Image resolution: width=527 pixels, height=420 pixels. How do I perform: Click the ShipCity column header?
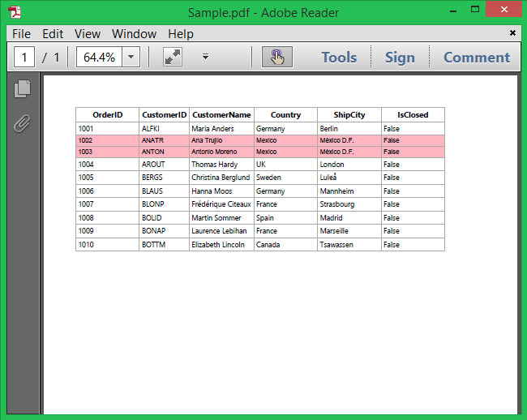click(349, 115)
